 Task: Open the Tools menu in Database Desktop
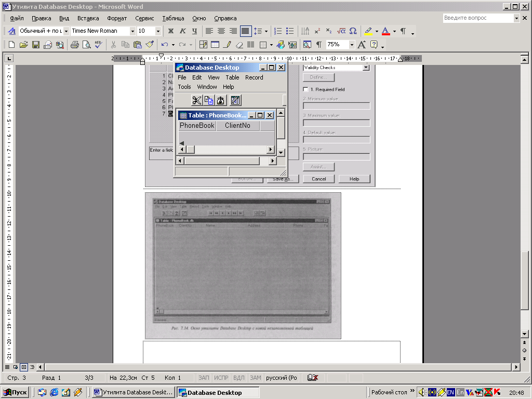click(184, 87)
